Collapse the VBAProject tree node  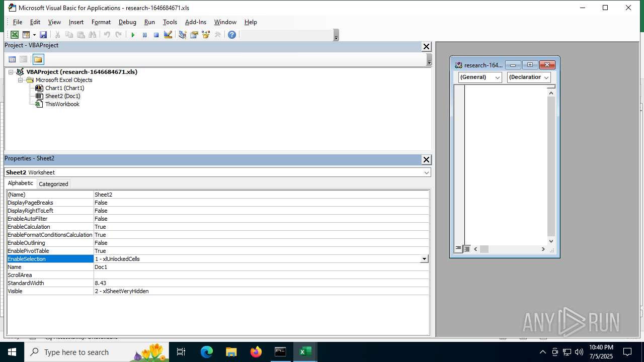[x=11, y=72]
